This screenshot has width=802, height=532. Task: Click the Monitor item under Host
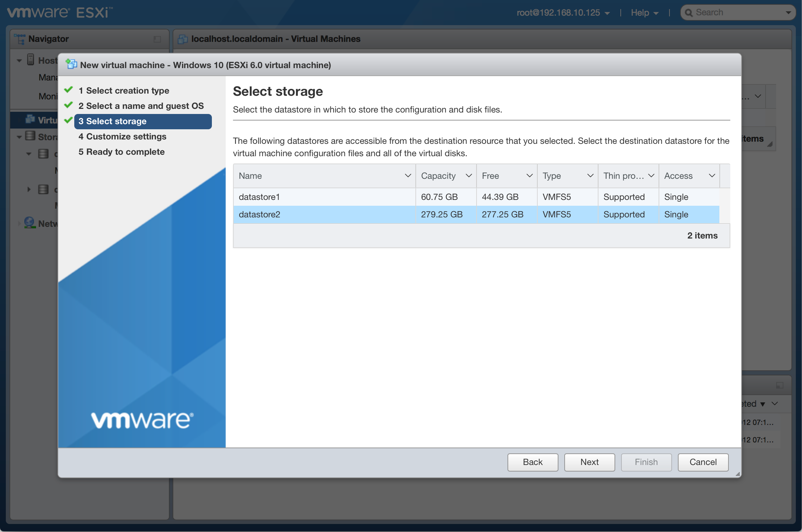(48, 96)
